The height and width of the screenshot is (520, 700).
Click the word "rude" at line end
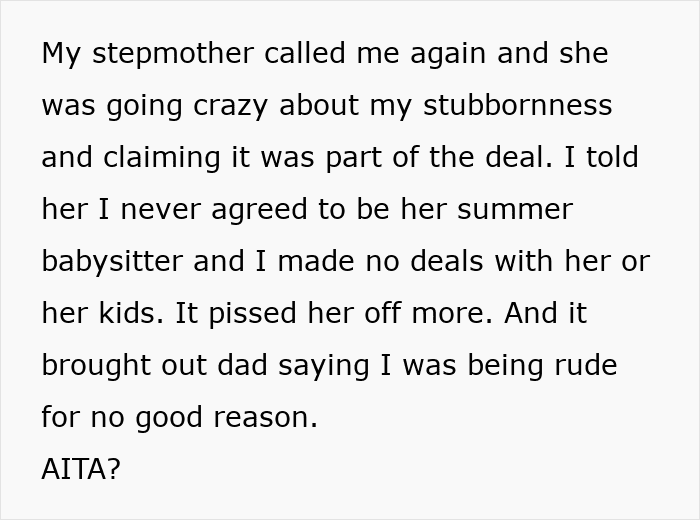tap(586, 365)
